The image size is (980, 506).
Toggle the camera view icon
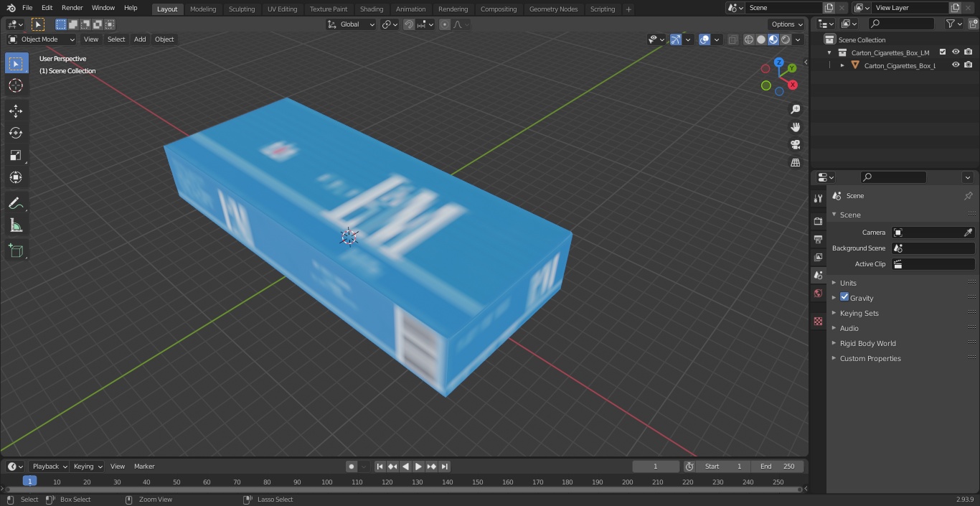tap(795, 145)
